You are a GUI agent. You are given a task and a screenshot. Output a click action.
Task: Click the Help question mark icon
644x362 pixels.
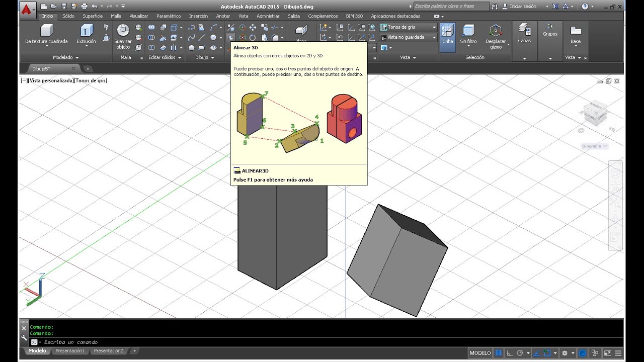click(585, 7)
